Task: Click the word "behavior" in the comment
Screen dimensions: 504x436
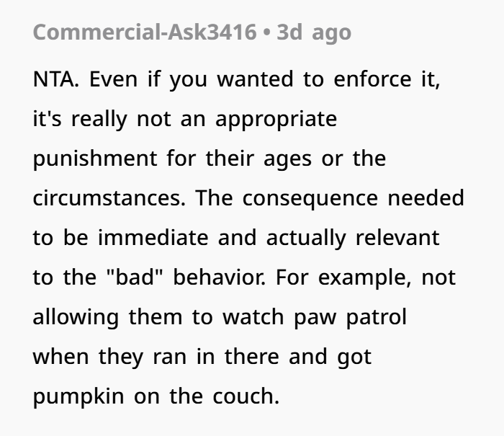Action: (x=222, y=277)
